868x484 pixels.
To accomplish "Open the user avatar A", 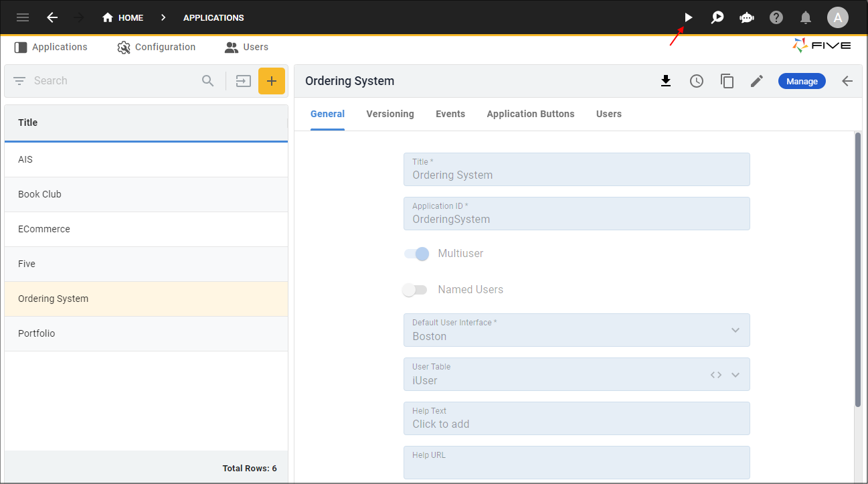I will pyautogui.click(x=838, y=17).
